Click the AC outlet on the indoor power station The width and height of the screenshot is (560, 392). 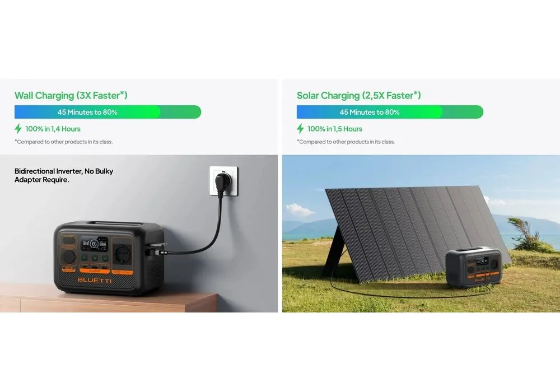(123, 255)
